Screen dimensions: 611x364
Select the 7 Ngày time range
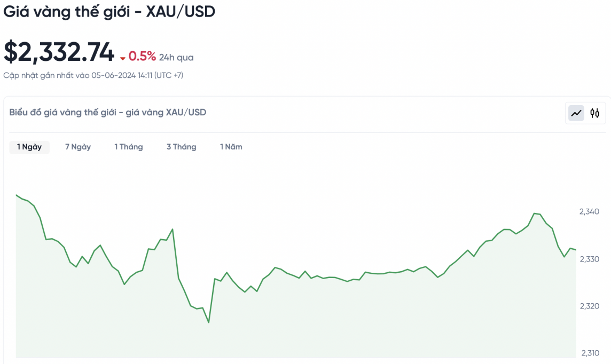click(x=78, y=147)
